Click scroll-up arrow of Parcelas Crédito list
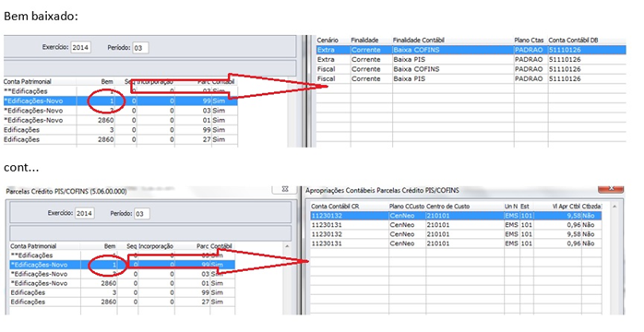644x332 pixels. click(x=287, y=246)
